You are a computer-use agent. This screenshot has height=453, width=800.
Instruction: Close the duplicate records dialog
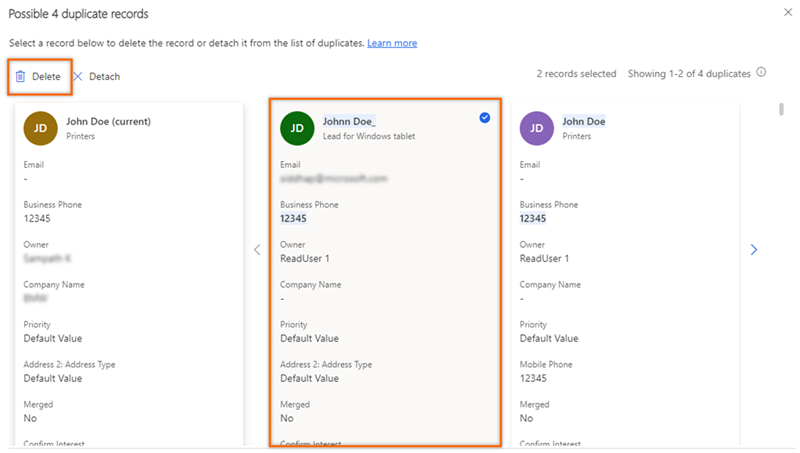click(788, 12)
